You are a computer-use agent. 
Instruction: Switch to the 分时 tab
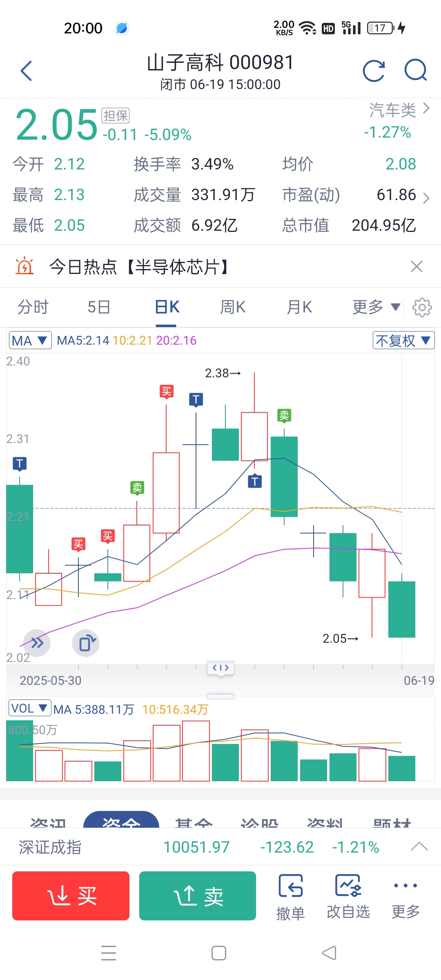click(x=33, y=307)
